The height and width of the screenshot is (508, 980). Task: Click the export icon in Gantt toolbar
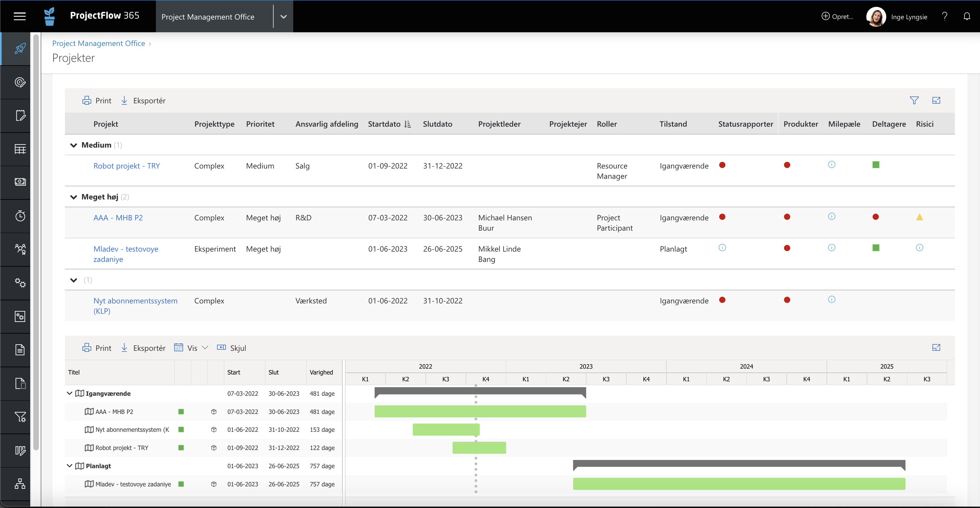pyautogui.click(x=124, y=347)
